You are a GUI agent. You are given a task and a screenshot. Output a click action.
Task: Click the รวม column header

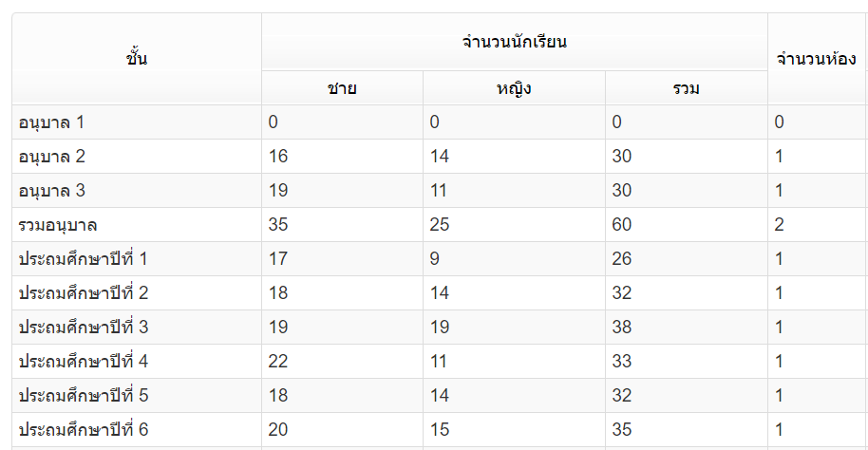pyautogui.click(x=686, y=89)
